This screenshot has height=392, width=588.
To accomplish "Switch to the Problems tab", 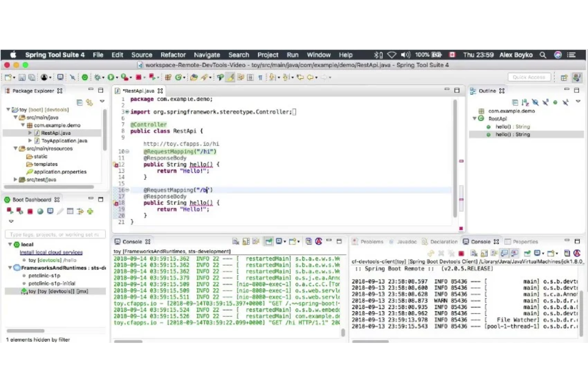I will [371, 241].
